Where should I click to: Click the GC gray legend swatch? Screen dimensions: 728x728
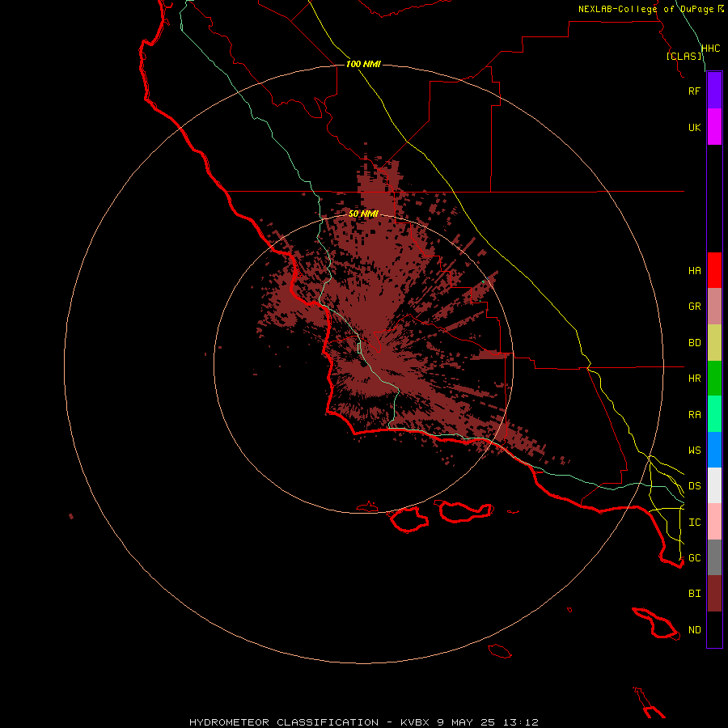pyautogui.click(x=714, y=557)
